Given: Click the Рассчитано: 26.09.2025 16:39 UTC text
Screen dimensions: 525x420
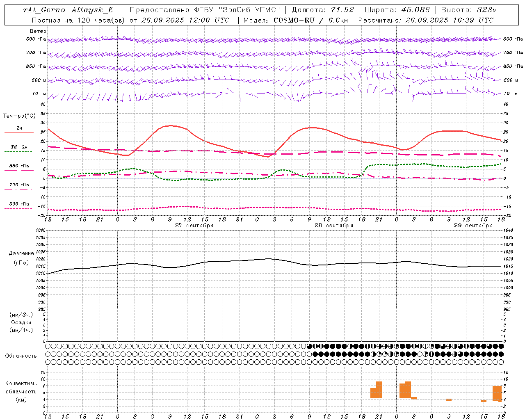Looking at the screenshot, I should [426, 20].
